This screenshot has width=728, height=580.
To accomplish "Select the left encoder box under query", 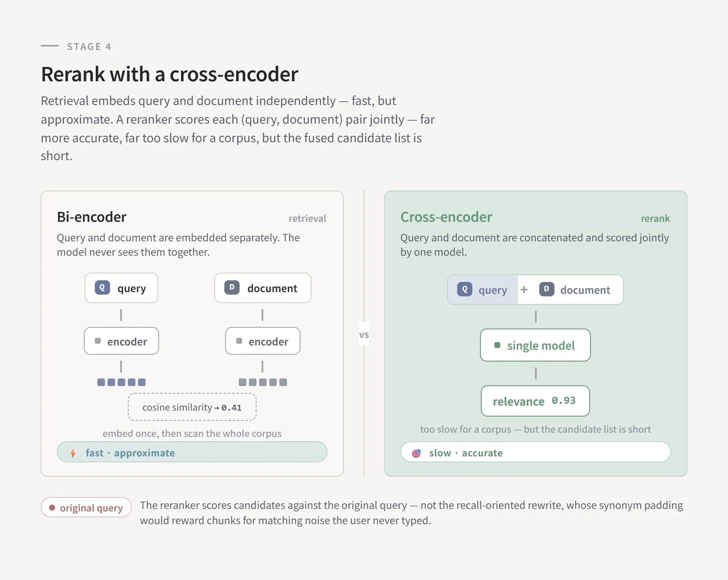I will (x=121, y=341).
